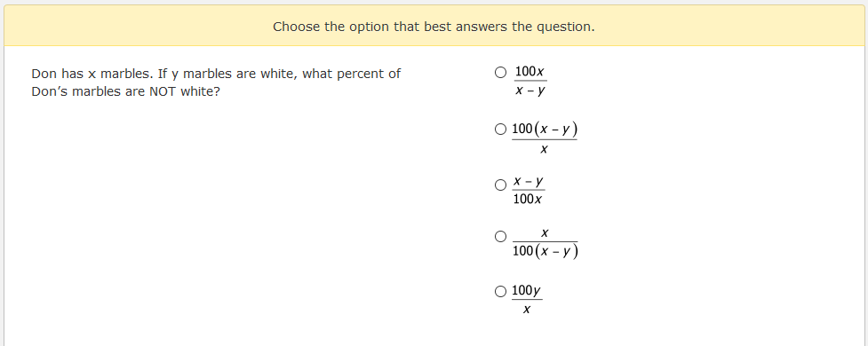This screenshot has height=346, width=868.
Task: Pick the radio button for x over 100(x − y)
Action: (x=500, y=237)
